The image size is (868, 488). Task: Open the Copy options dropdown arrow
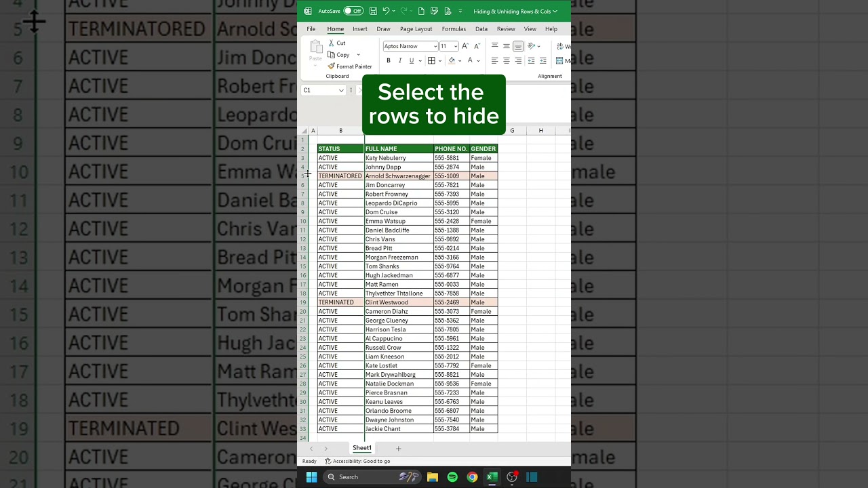(358, 55)
